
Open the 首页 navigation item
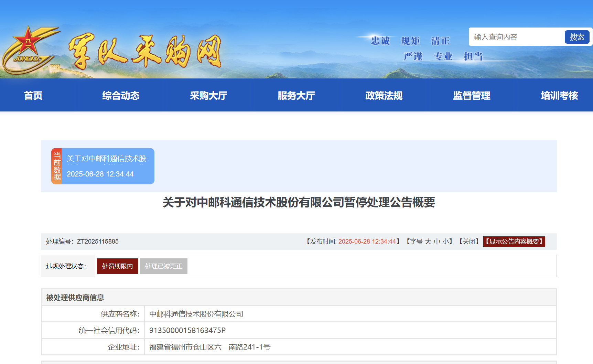pos(33,95)
